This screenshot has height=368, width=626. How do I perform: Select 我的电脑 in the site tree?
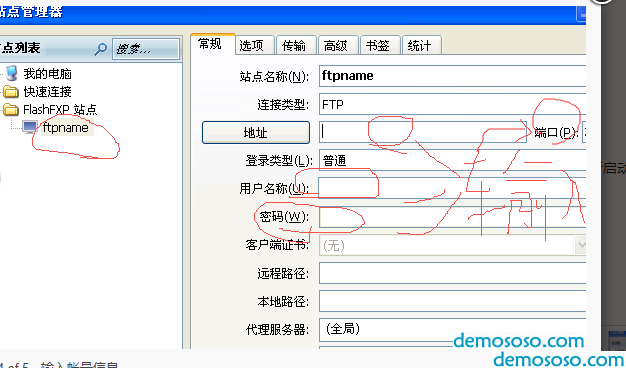[x=47, y=73]
